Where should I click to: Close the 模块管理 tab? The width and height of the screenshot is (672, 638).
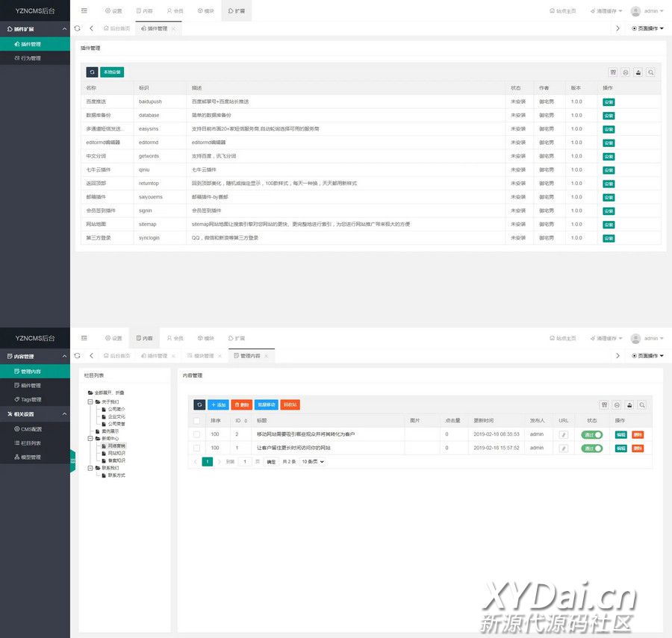(x=222, y=356)
